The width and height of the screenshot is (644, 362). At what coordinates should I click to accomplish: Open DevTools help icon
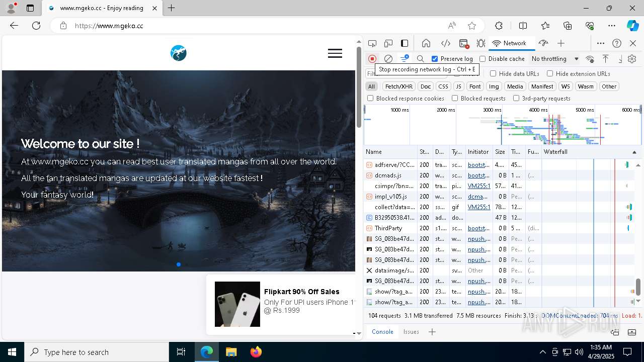click(x=617, y=43)
